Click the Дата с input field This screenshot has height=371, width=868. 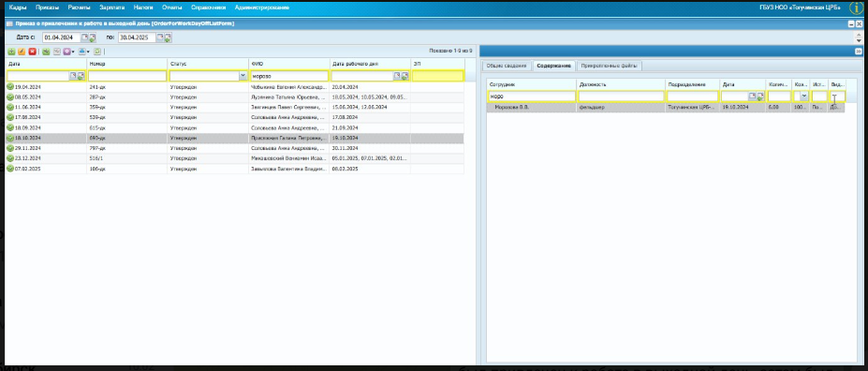point(62,37)
